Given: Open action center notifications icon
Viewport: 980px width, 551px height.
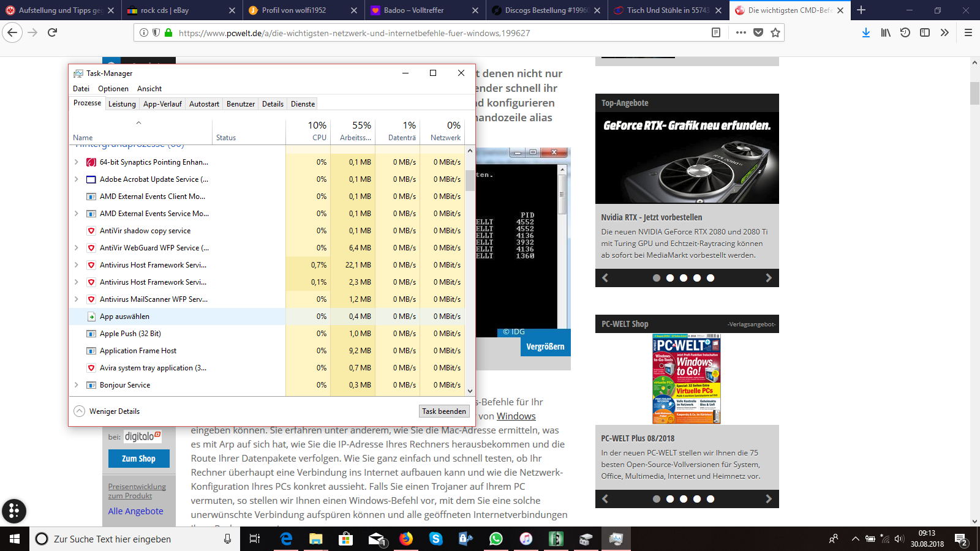Looking at the screenshot, I should [x=961, y=539].
